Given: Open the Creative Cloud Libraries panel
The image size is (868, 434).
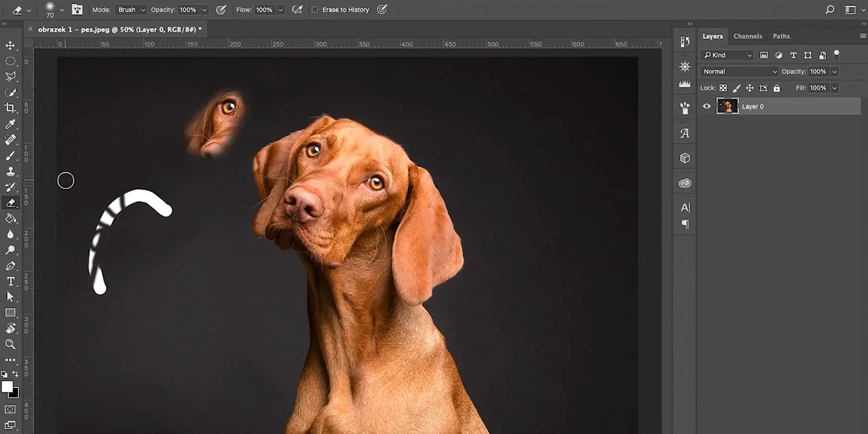Looking at the screenshot, I should (685, 183).
